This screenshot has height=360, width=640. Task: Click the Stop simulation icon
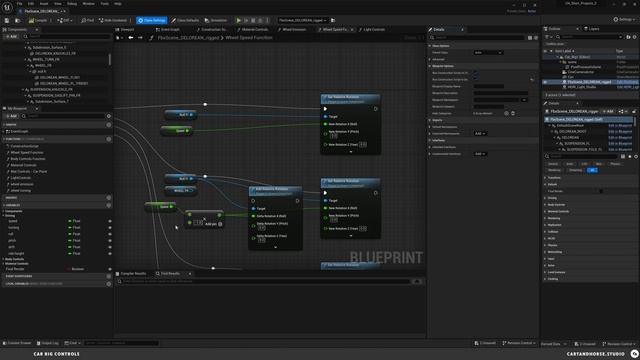point(253,20)
